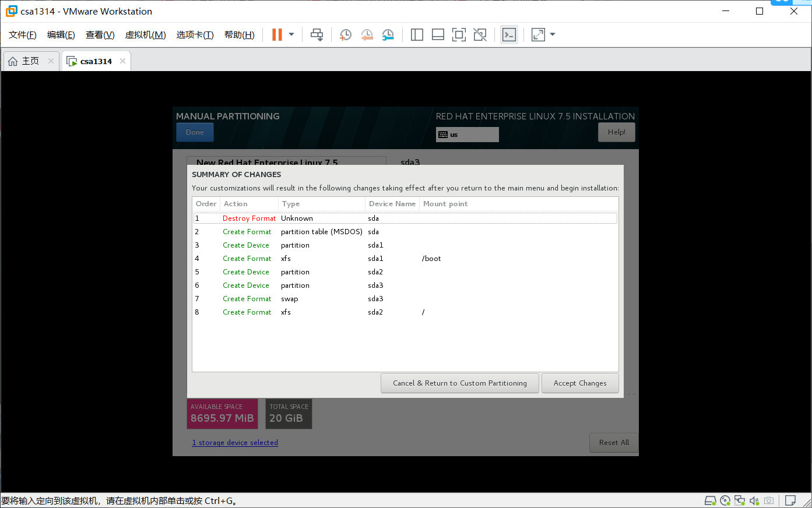Open the 1 storage device selected link

click(235, 443)
